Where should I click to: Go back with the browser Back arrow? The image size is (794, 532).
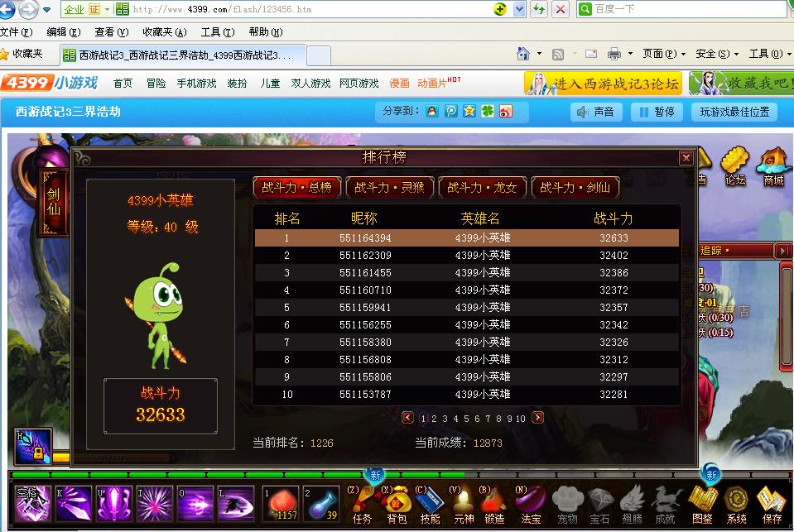pos(6,9)
